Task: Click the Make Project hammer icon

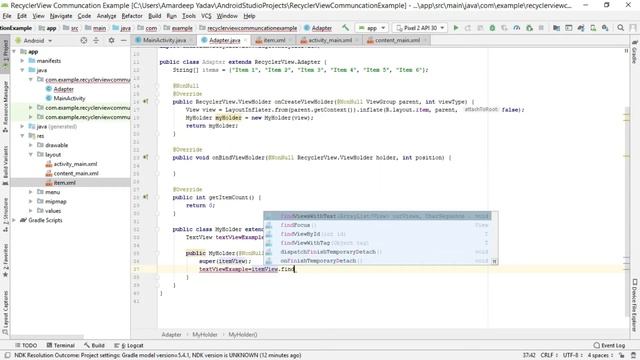Action: coord(345,28)
